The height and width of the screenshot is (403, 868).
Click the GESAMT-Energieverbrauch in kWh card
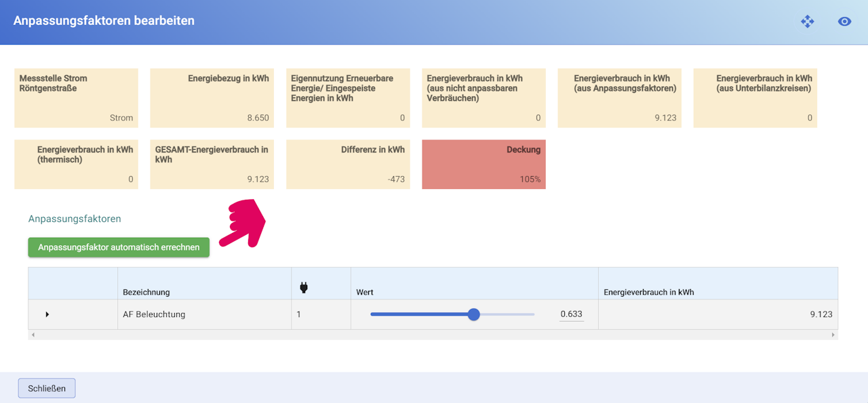click(212, 164)
